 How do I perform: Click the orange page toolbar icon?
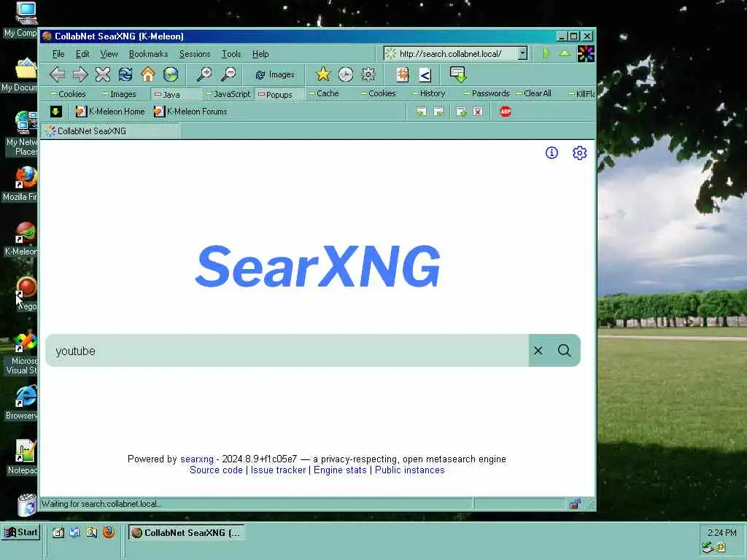403,74
